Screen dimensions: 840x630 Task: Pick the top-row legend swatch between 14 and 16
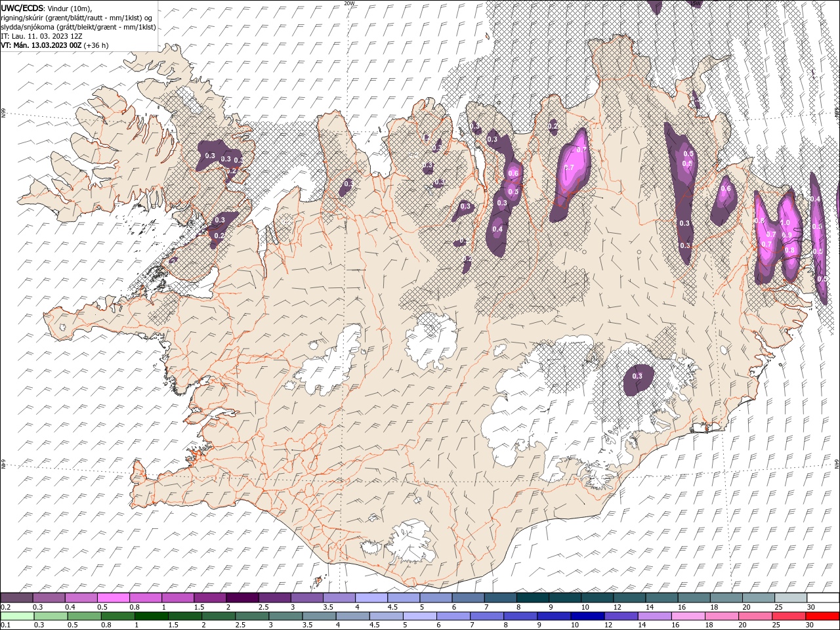[661, 598]
